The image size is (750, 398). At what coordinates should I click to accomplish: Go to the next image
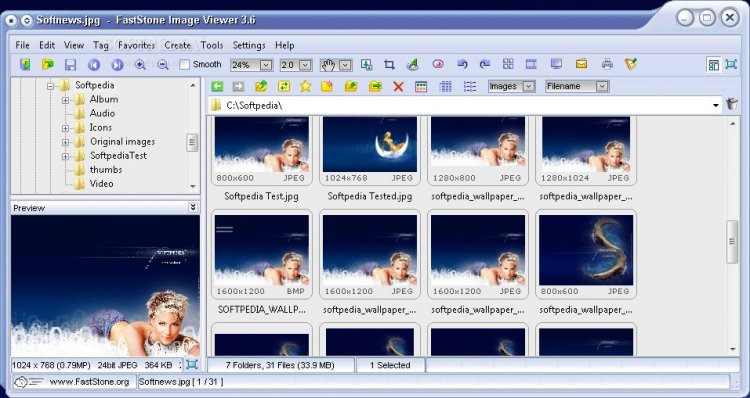[117, 65]
